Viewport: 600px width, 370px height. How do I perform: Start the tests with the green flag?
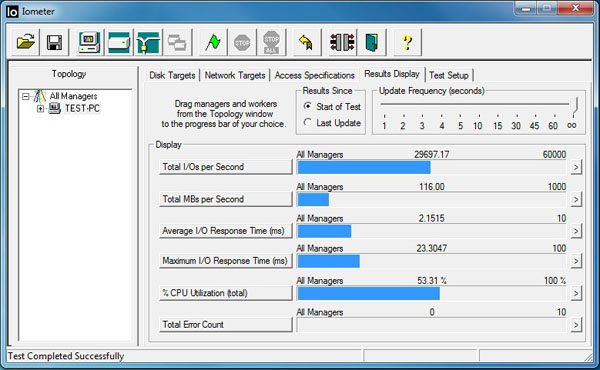(213, 42)
